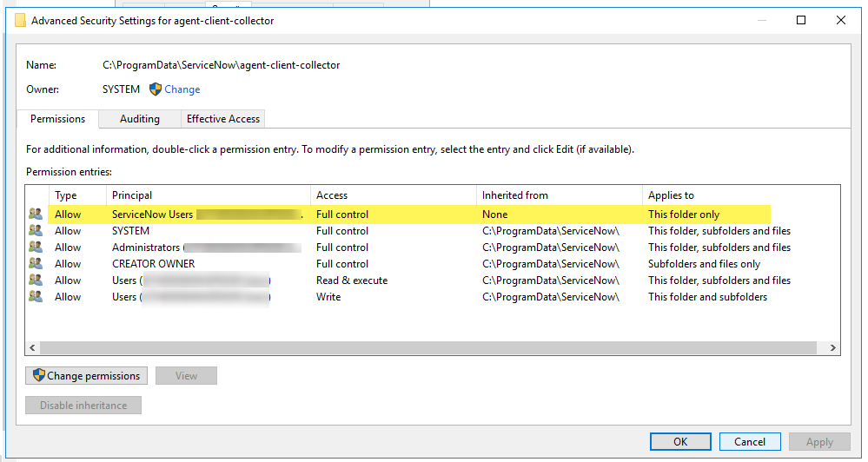Click 'This folder and subfolders' cell
Viewport: 868px width, 462px height.
point(707,296)
